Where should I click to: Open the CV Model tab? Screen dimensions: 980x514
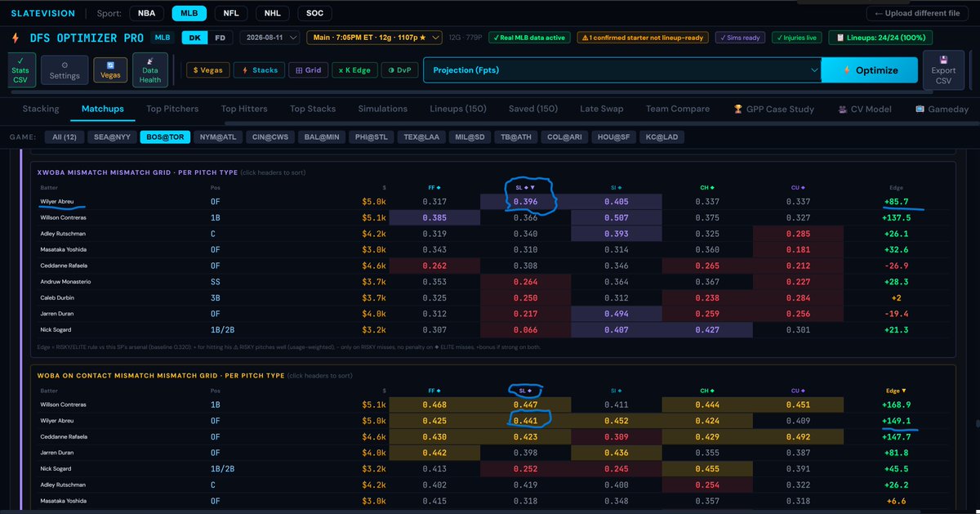coord(865,109)
